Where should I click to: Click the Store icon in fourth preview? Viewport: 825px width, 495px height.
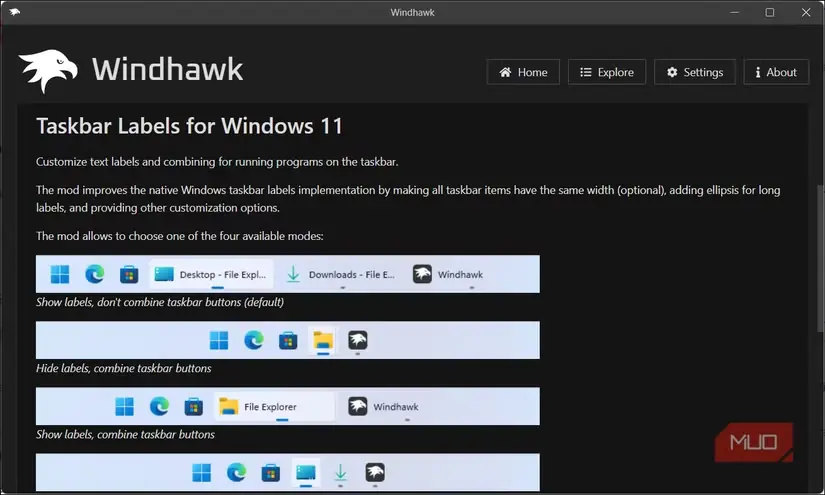tap(270, 472)
